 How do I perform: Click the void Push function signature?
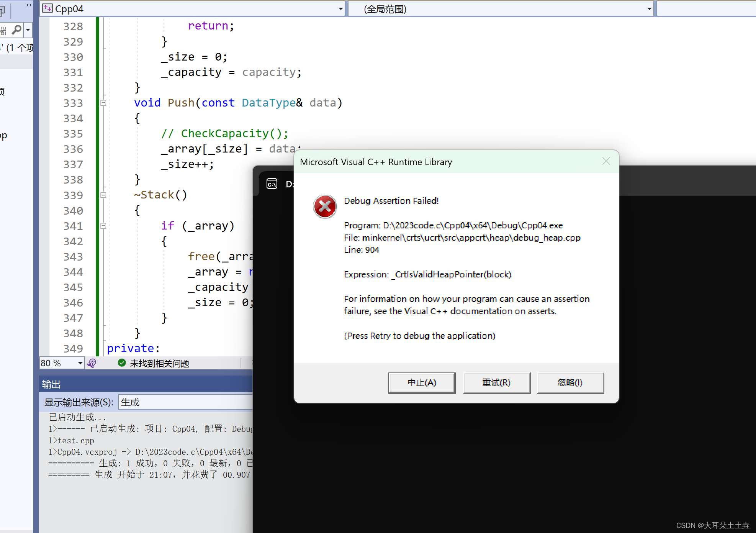(238, 103)
